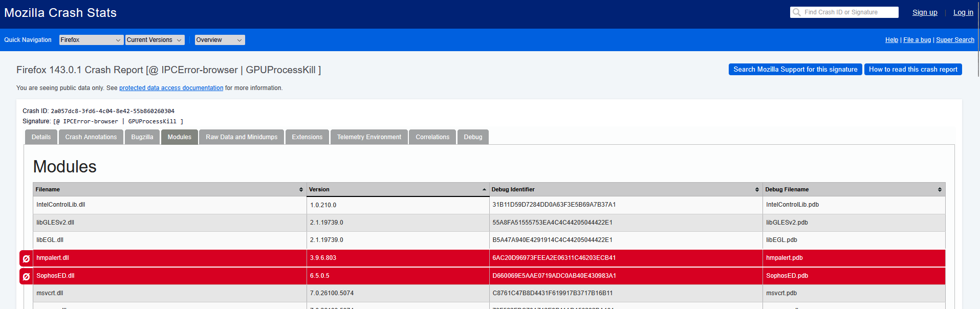Click debug identifier D660069E5AAE0719ADC0AB40E430983A1
The image size is (980, 309).
(554, 276)
